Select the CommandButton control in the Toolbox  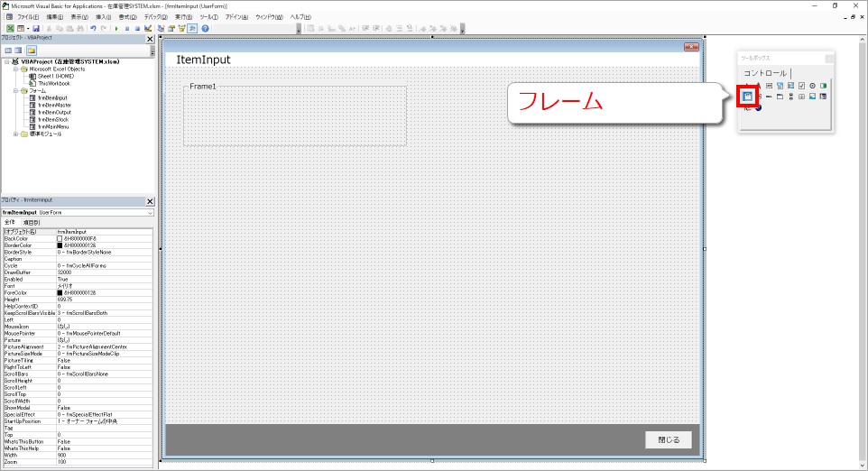[759, 97]
